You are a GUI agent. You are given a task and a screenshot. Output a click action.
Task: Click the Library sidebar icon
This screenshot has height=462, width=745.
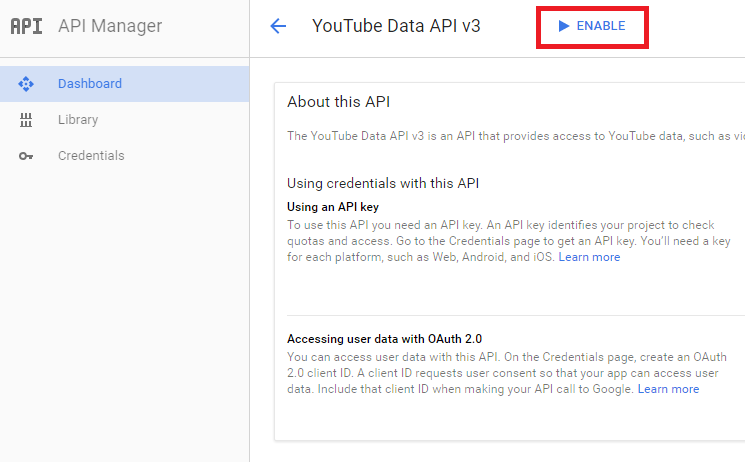[x=27, y=120]
